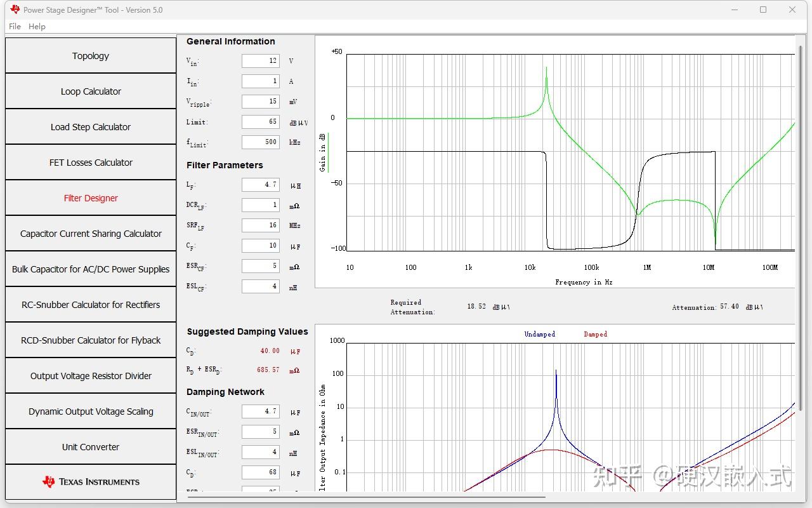Click the General Information heading
Image resolution: width=812 pixels, height=508 pixels.
(x=231, y=41)
